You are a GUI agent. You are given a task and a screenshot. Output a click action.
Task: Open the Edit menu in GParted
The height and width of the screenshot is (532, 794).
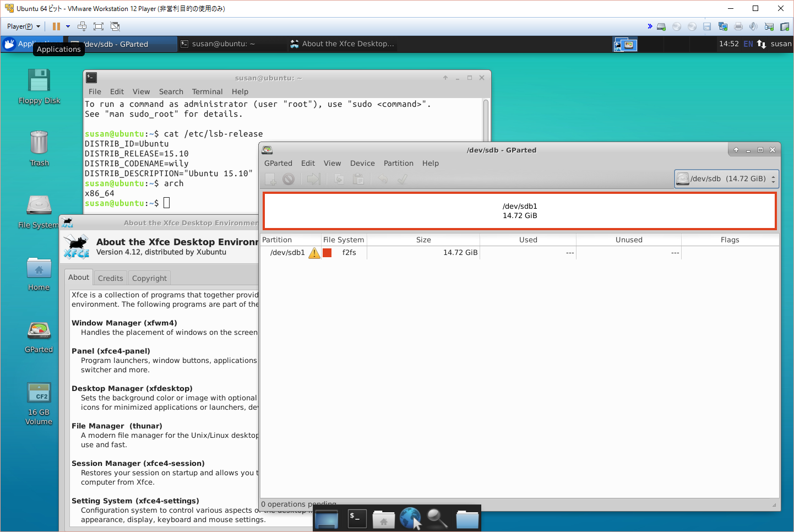[308, 164]
